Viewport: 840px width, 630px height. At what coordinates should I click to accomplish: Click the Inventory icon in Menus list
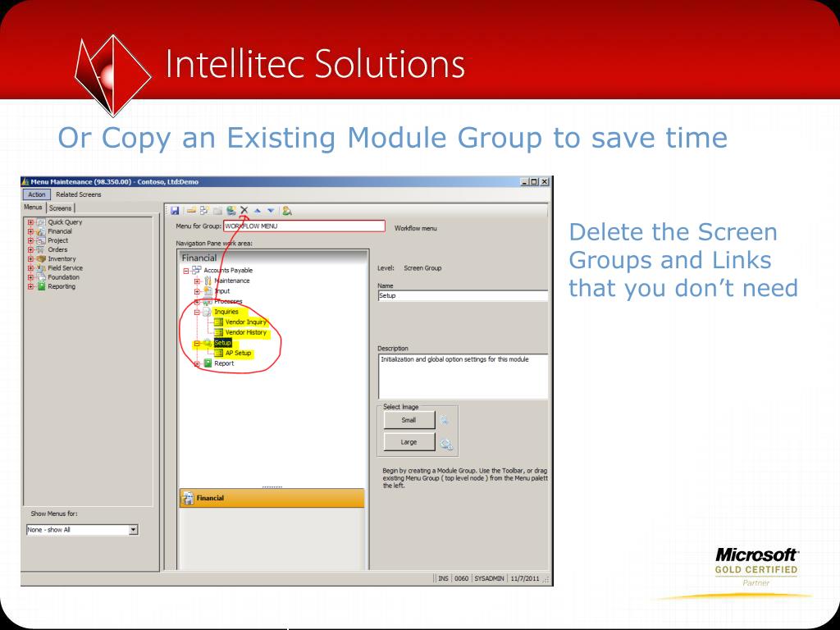(41, 258)
